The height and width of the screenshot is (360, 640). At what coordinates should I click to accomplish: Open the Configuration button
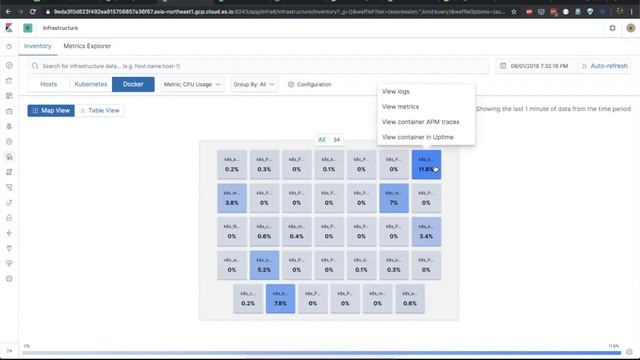309,84
